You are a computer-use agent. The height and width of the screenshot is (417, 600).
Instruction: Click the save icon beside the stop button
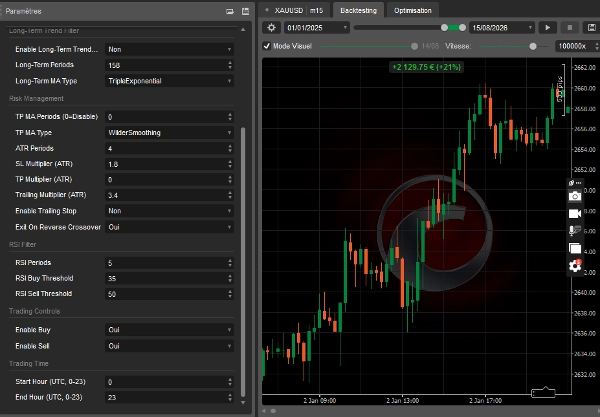pyautogui.click(x=591, y=28)
